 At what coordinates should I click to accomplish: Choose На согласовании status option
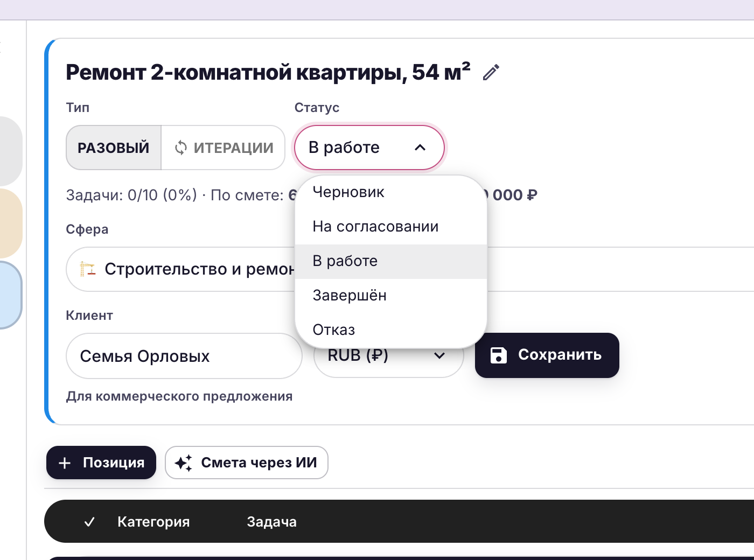(391, 227)
